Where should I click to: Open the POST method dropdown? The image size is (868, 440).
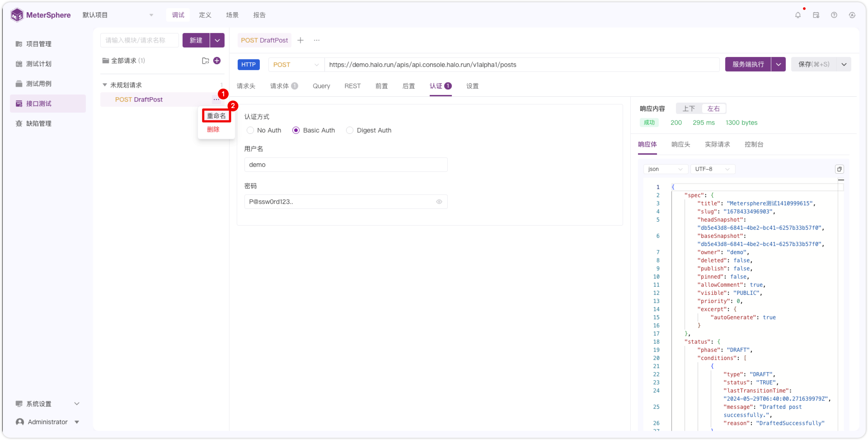tap(296, 65)
